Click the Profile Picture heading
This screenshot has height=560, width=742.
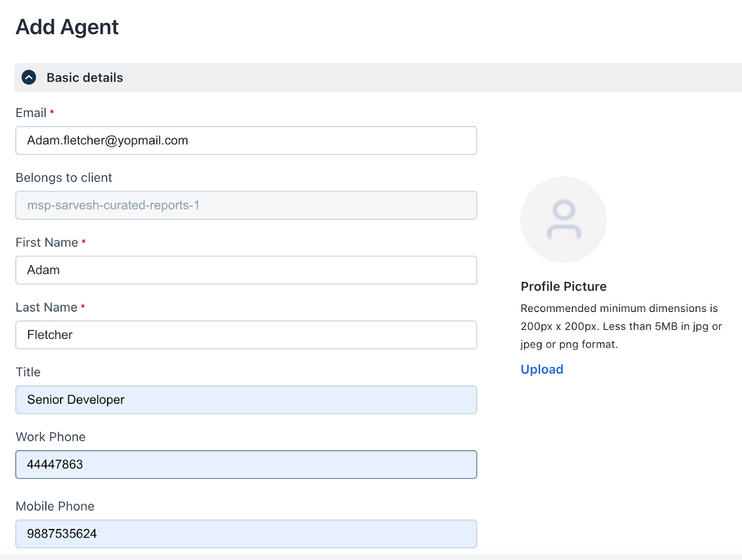[563, 286]
